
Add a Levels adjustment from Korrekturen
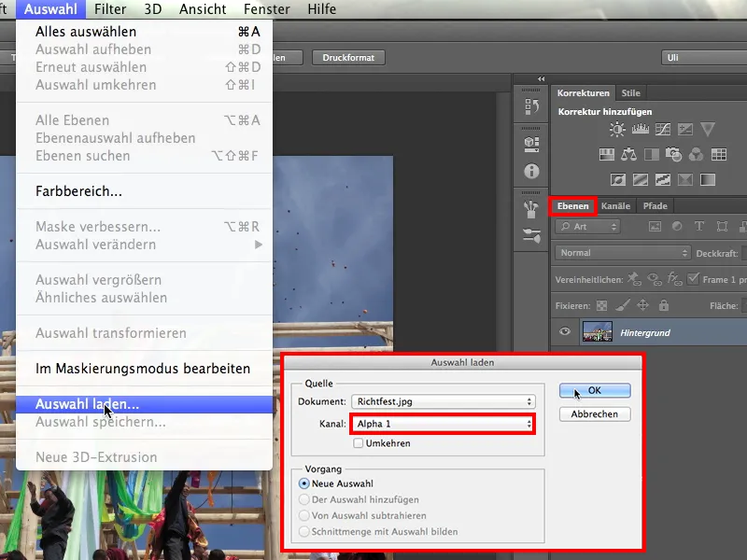pyautogui.click(x=641, y=129)
